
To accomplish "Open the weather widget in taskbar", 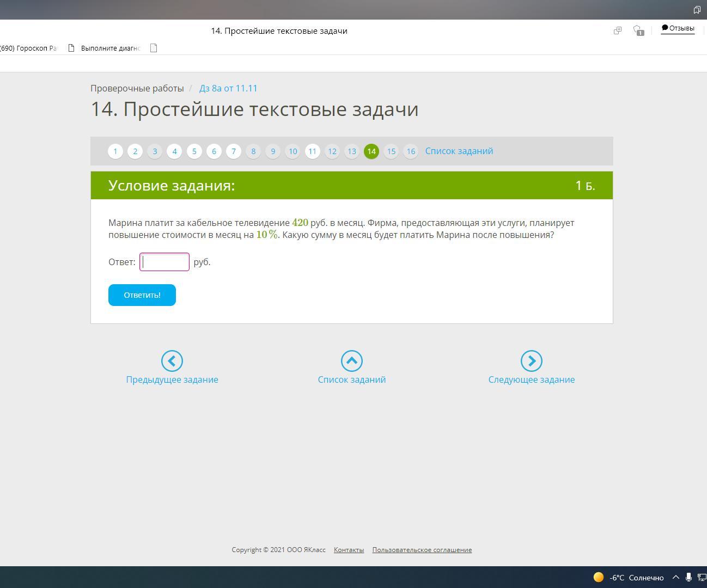I will 629,578.
